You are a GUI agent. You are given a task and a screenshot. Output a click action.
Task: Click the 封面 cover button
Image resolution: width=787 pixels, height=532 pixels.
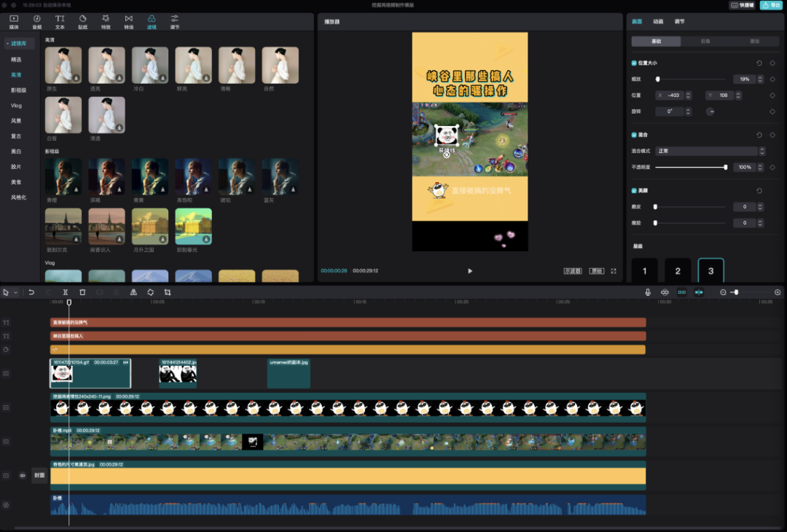tap(39, 475)
